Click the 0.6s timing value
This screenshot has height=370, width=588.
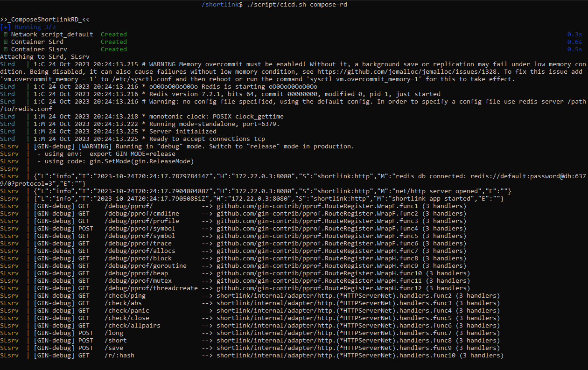(574, 42)
